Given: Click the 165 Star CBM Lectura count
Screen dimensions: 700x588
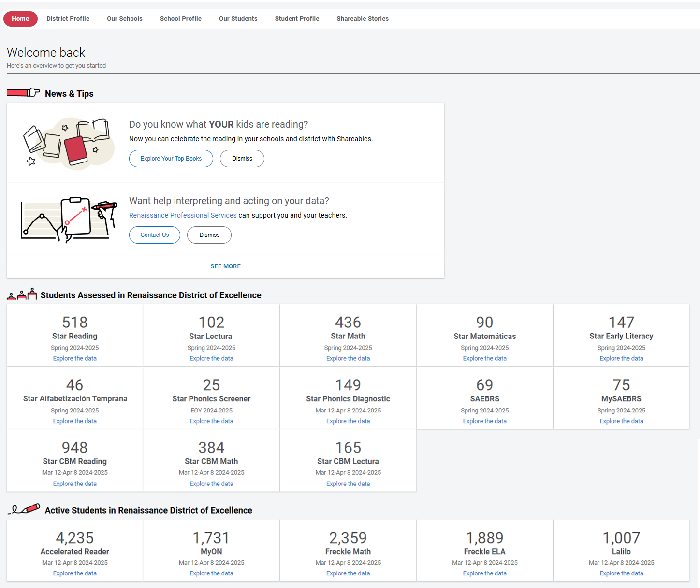Looking at the screenshot, I should click(348, 447).
